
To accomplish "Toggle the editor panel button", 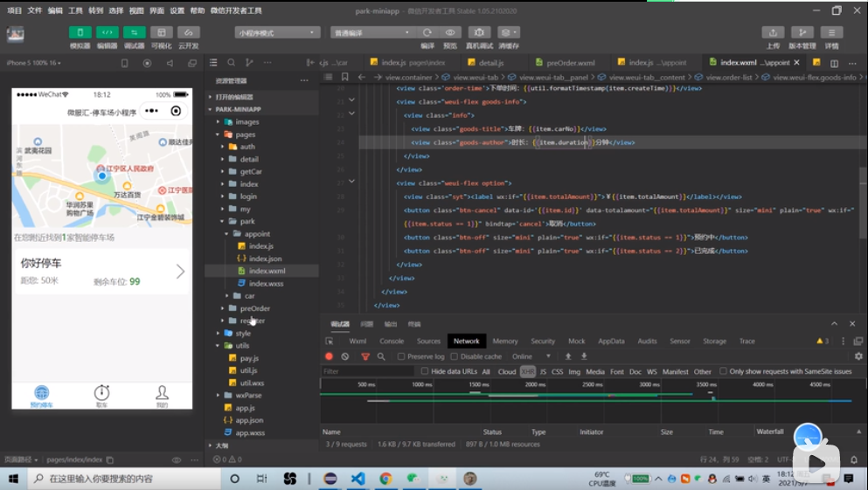I will pyautogui.click(x=107, y=32).
